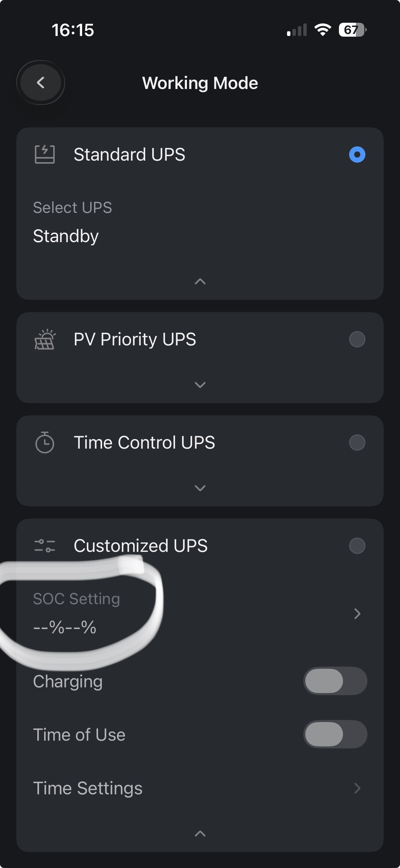This screenshot has height=868, width=400.
Task: Tap the PV Priority solar panel icon
Action: coord(45,339)
